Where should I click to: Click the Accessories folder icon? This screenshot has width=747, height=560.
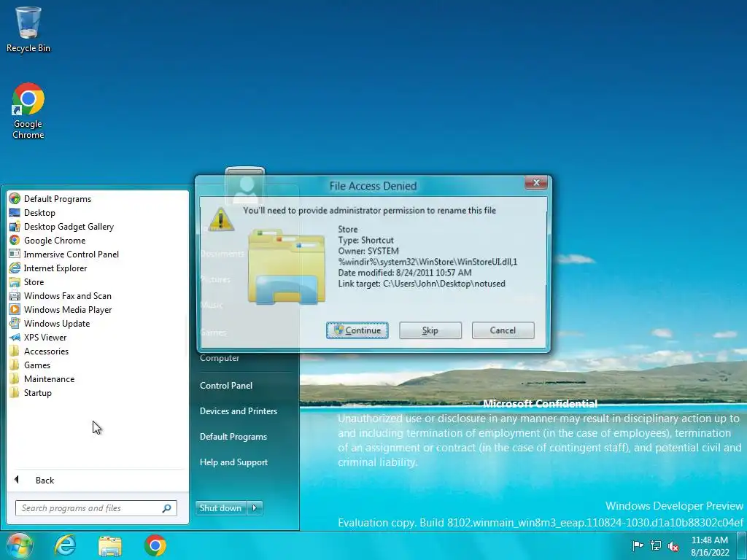pos(15,351)
